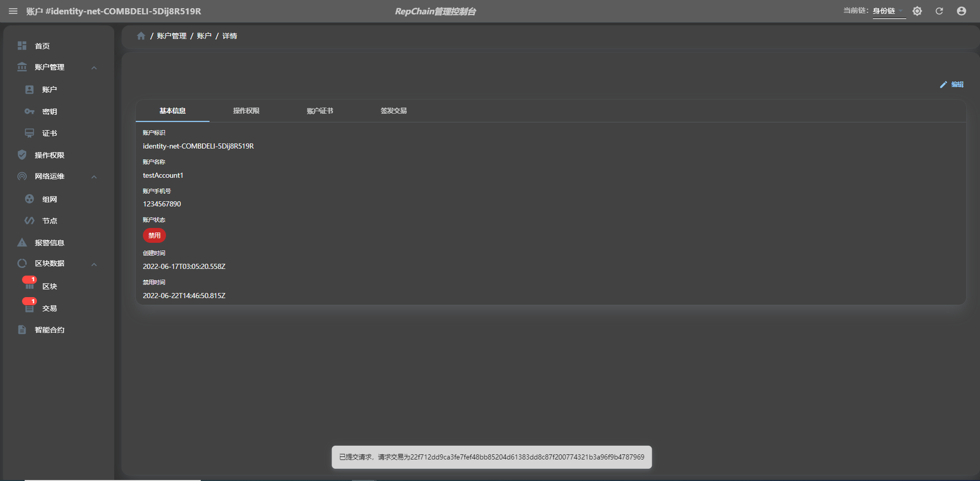This screenshot has width=980, height=481.
Task: Collapse the 网络运维 menu chevron
Action: [x=94, y=177]
